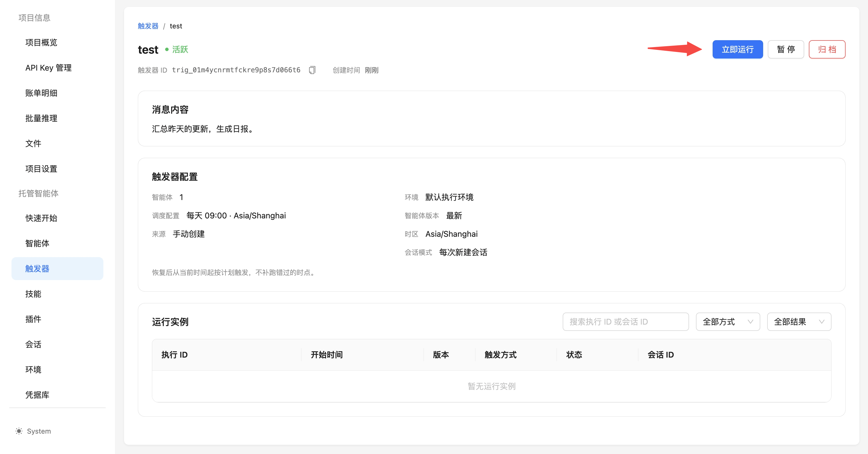The image size is (868, 454).
Task: Open 快速开始 in the sidebar
Action: 57,218
